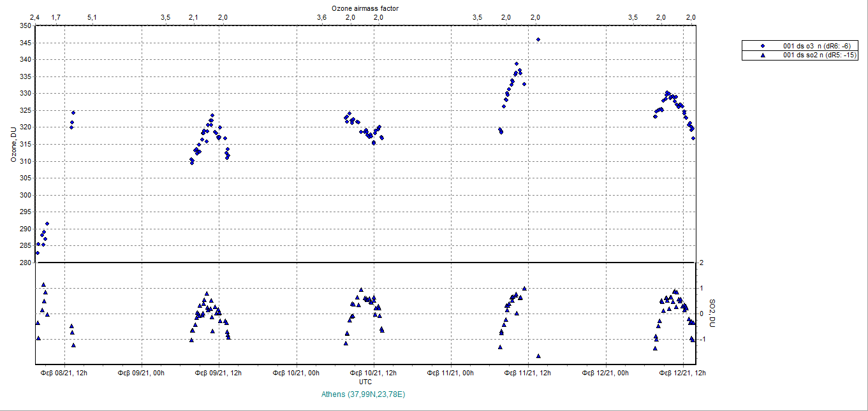Select the lowest SO2 triangle near Φεβ 11/21, 12h
This screenshot has height=411, width=868.
538,356
